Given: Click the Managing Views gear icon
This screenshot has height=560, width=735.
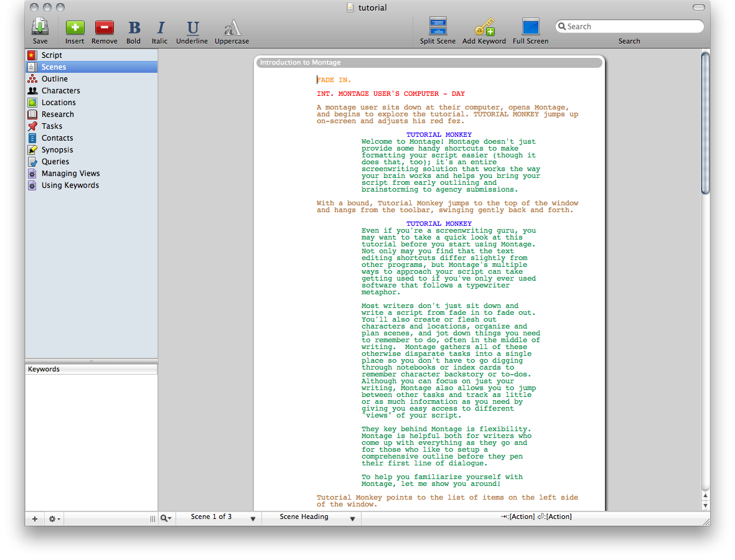Looking at the screenshot, I should tap(32, 174).
